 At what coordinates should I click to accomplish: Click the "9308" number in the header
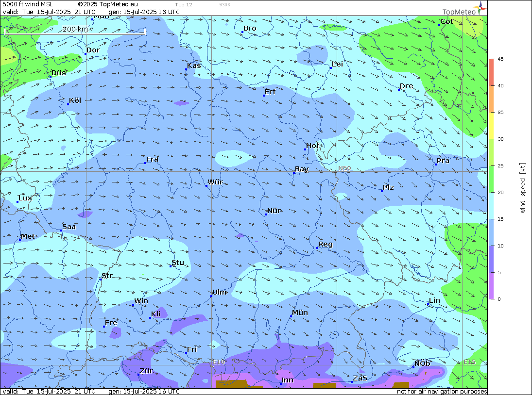pyautogui.click(x=224, y=5)
